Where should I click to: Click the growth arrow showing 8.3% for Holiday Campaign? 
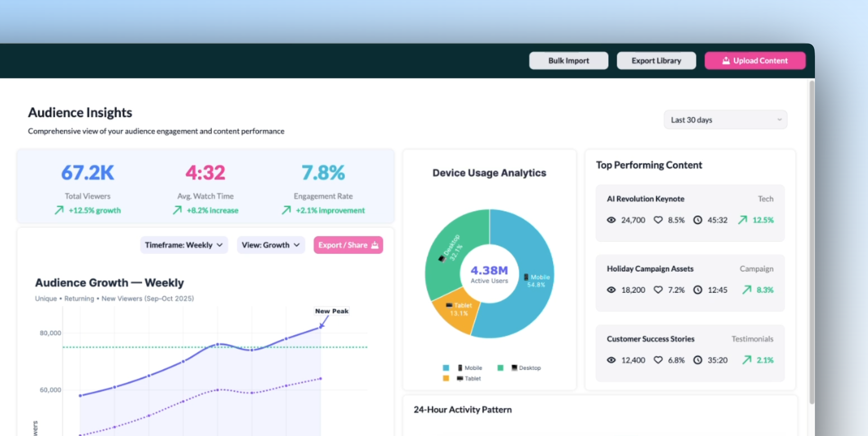747,290
